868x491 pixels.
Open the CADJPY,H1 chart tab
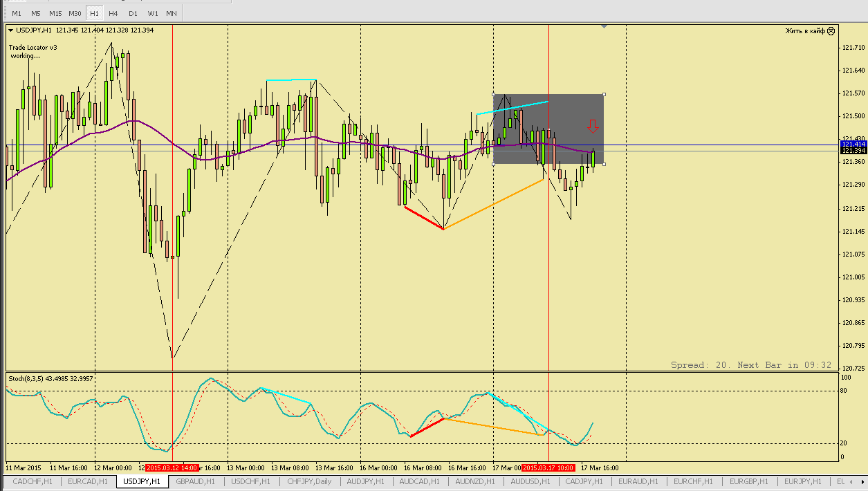tap(584, 481)
